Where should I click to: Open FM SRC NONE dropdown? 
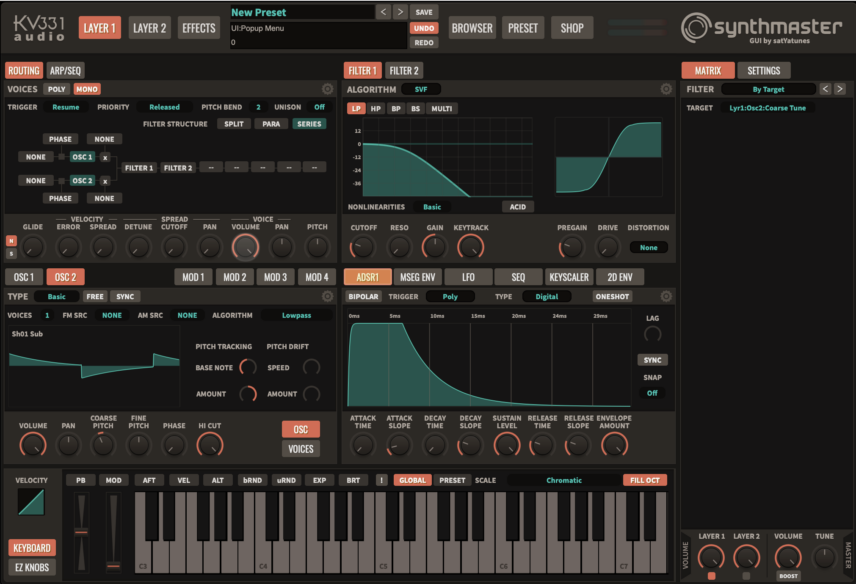tap(112, 315)
